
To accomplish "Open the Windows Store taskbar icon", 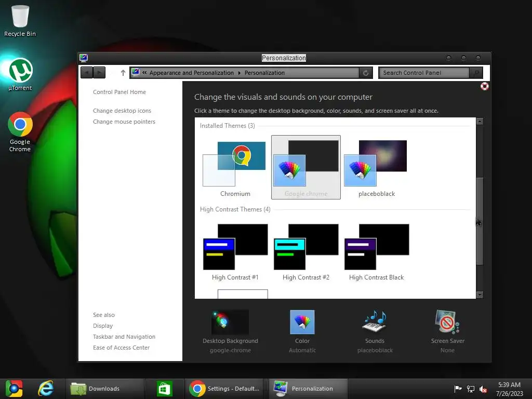I will tap(164, 389).
